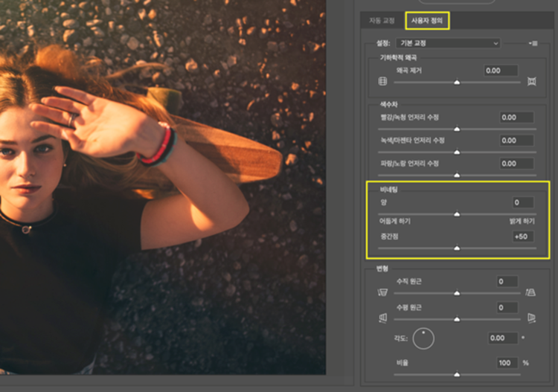Click left icon of 수직 원근 slider
Screen dimensions: 558x392
382,292
